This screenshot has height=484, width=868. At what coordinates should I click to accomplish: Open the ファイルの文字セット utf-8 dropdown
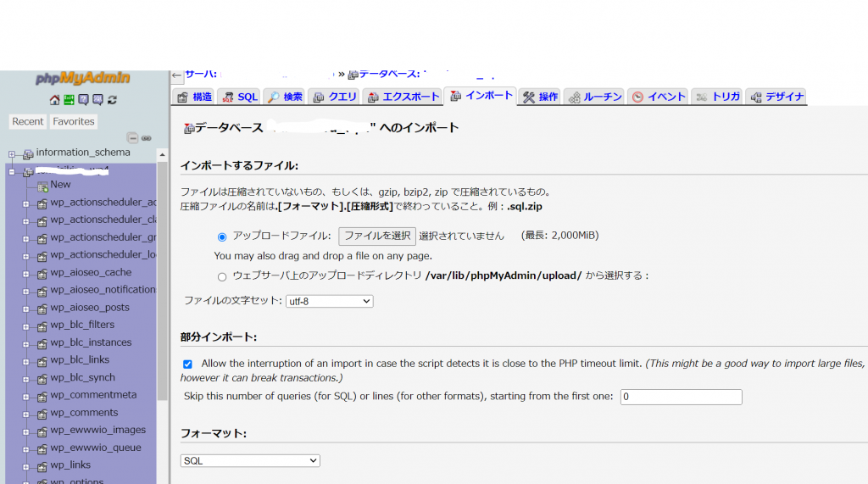(x=330, y=301)
